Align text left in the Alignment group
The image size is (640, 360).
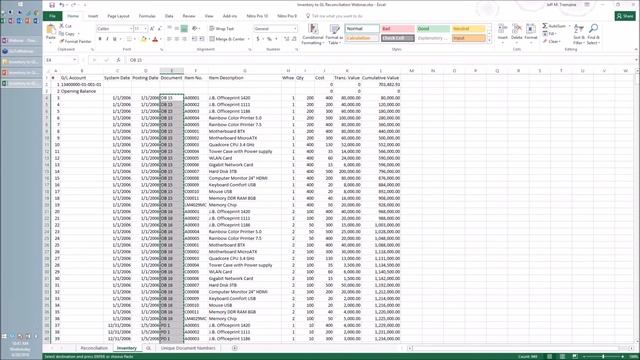click(169, 39)
